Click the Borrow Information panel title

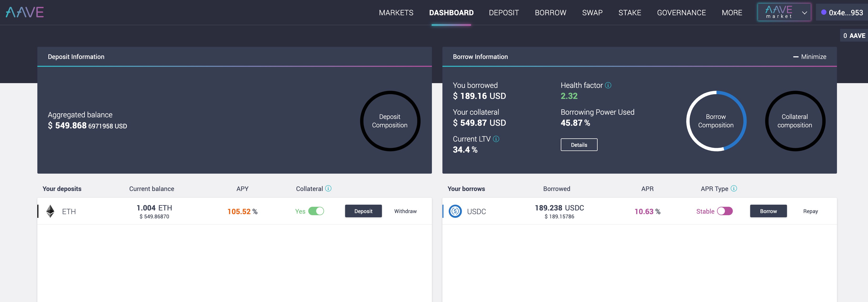480,57
